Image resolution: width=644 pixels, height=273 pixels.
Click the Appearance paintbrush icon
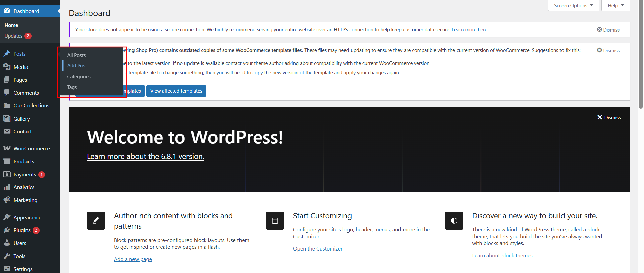pos(7,217)
